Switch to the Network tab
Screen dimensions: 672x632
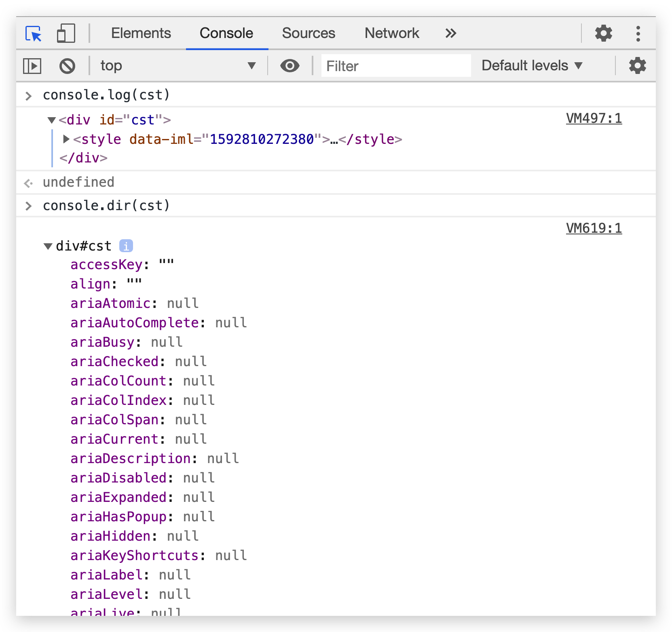point(391,34)
